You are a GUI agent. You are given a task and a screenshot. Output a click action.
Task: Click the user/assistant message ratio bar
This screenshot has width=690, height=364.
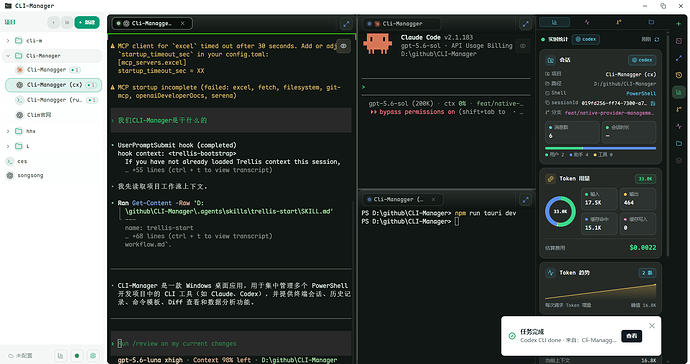coord(600,148)
